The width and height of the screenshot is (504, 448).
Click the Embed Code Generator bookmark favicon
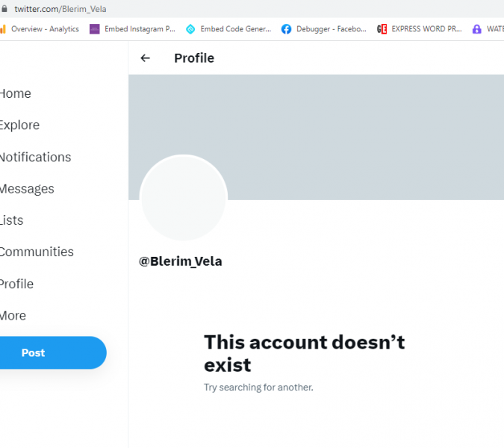click(190, 29)
